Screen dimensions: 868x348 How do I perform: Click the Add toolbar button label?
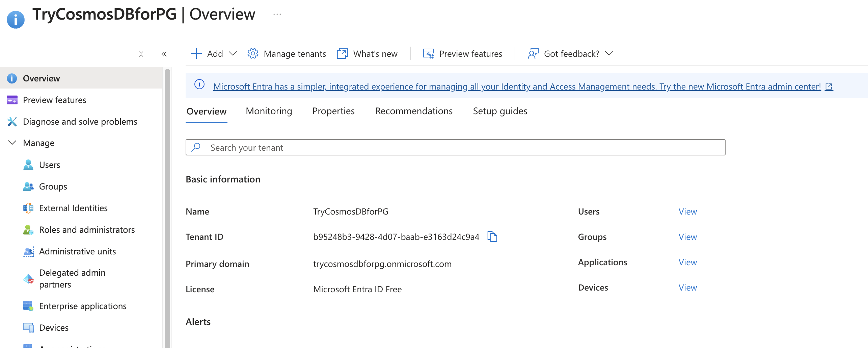tap(215, 54)
